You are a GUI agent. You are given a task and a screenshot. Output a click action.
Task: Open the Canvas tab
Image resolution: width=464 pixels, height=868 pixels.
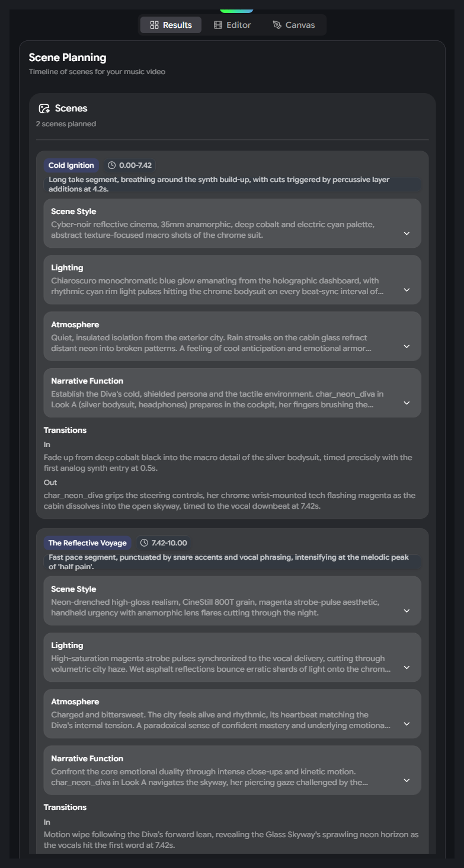point(293,25)
